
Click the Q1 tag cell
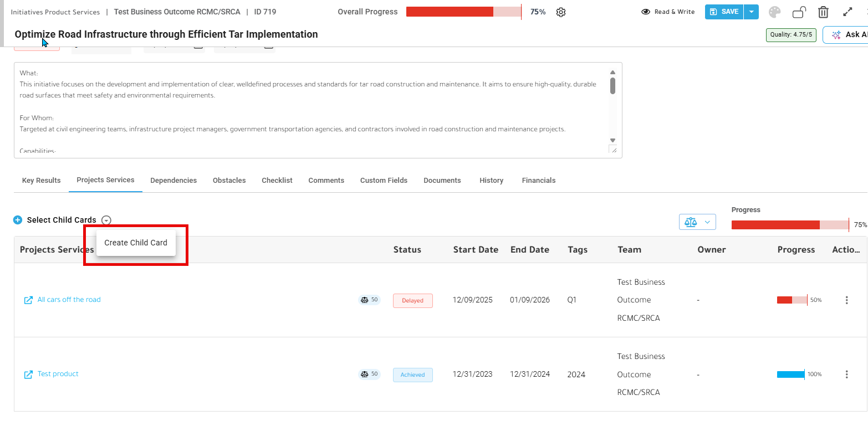(572, 300)
